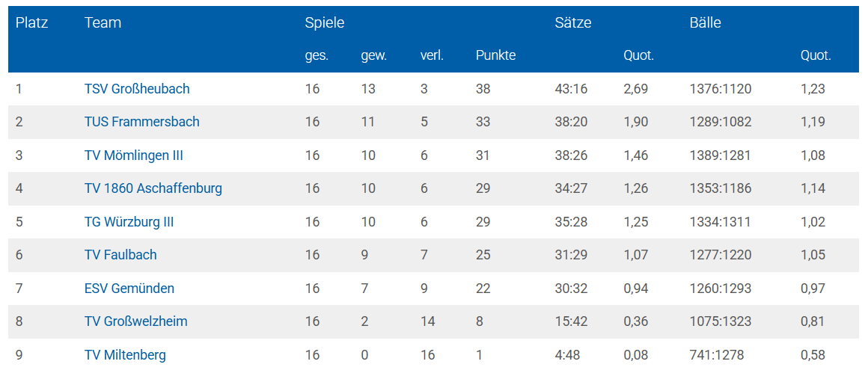The height and width of the screenshot is (379, 868).
Task: Open TV 1860 Aschaffenburg team page
Action: [153, 188]
